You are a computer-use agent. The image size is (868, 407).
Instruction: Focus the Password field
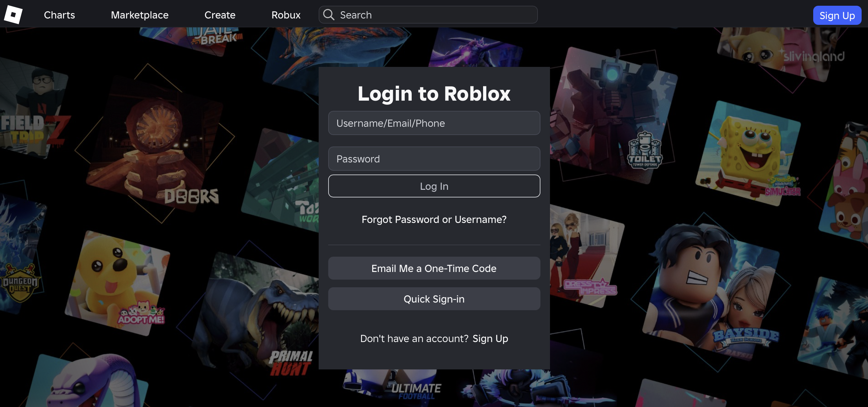click(434, 159)
